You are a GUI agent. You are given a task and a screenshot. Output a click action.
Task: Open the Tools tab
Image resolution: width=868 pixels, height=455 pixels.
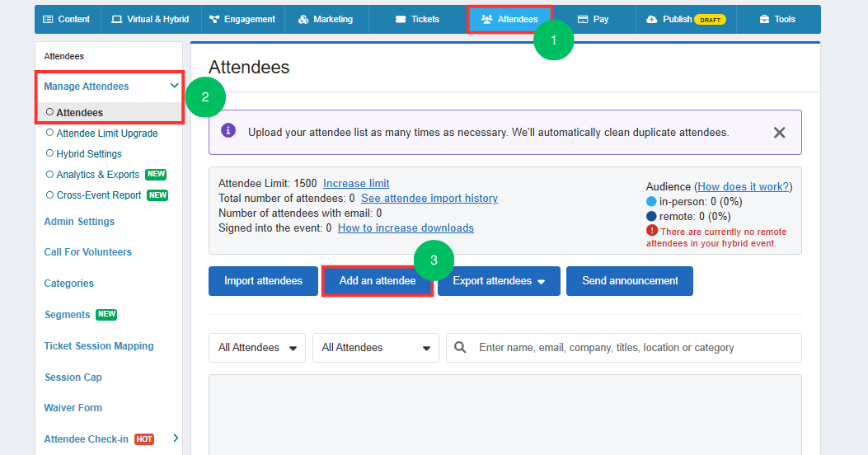777,19
